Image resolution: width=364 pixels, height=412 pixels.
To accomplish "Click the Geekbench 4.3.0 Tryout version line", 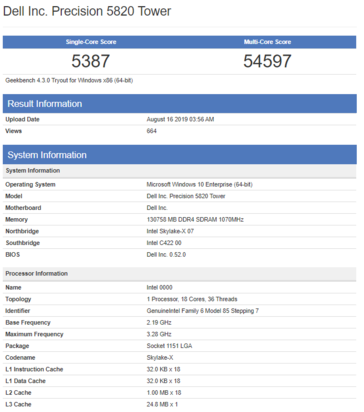I will (69, 81).
